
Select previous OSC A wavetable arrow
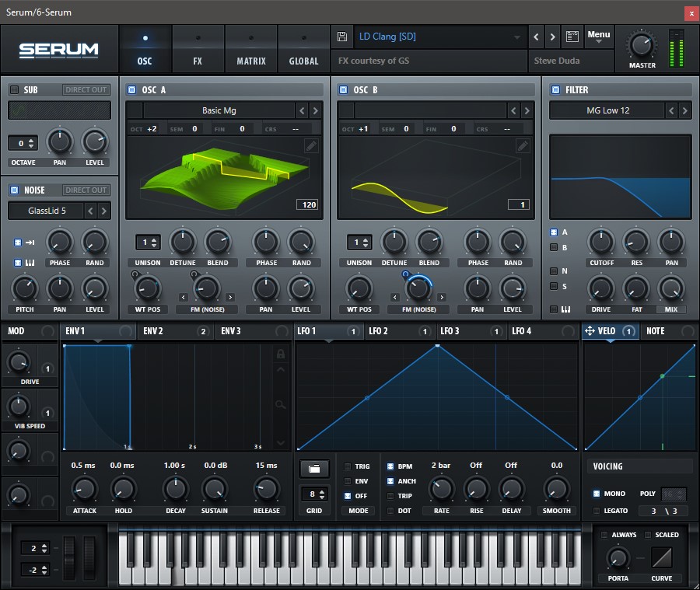point(303,110)
